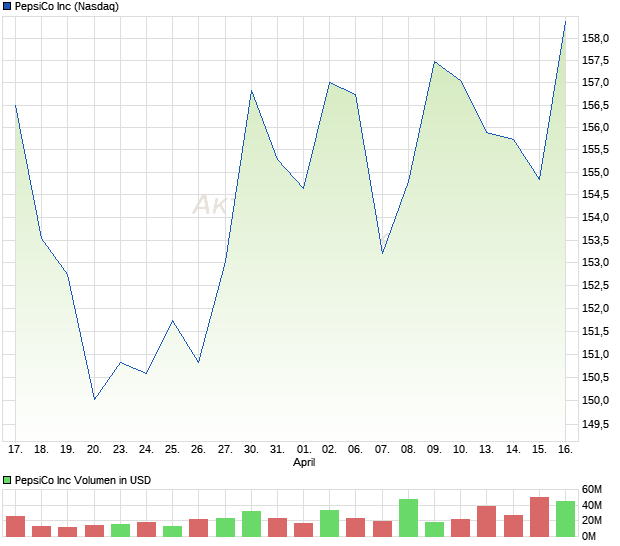This screenshot has height=546, width=620.
Task: Click the red volume bar for the 17.
Action: click(15, 526)
